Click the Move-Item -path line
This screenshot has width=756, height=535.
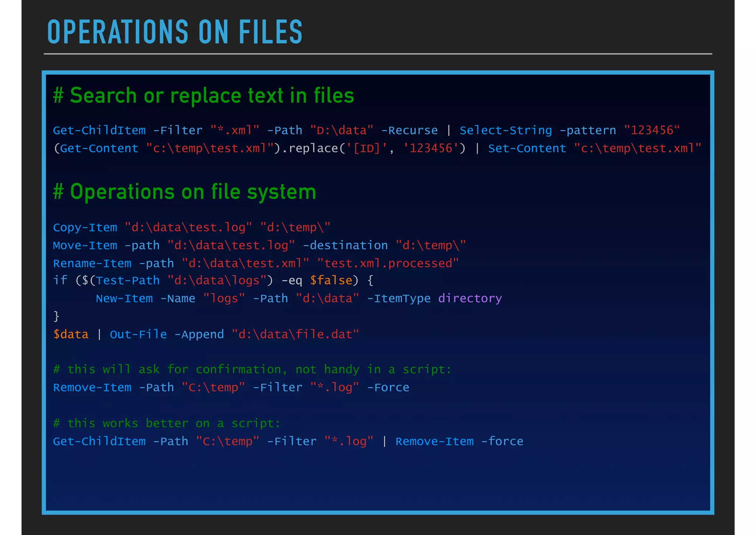pos(260,245)
